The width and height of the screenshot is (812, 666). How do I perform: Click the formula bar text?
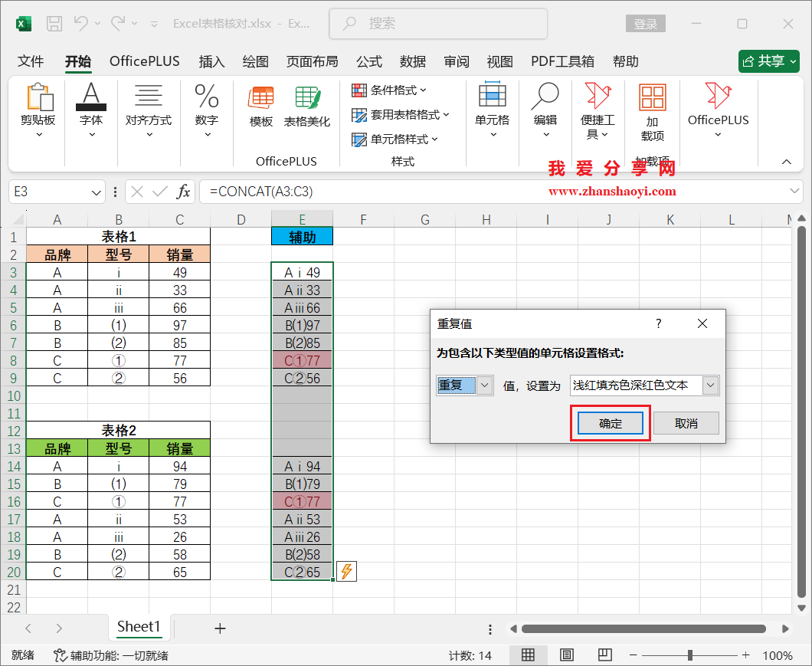tap(261, 192)
